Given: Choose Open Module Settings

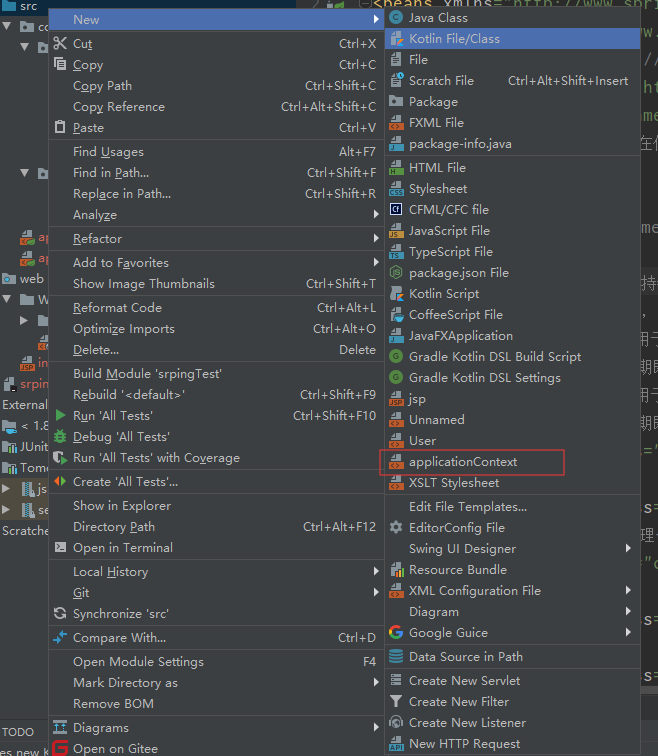Looking at the screenshot, I should pyautogui.click(x=216, y=662).
